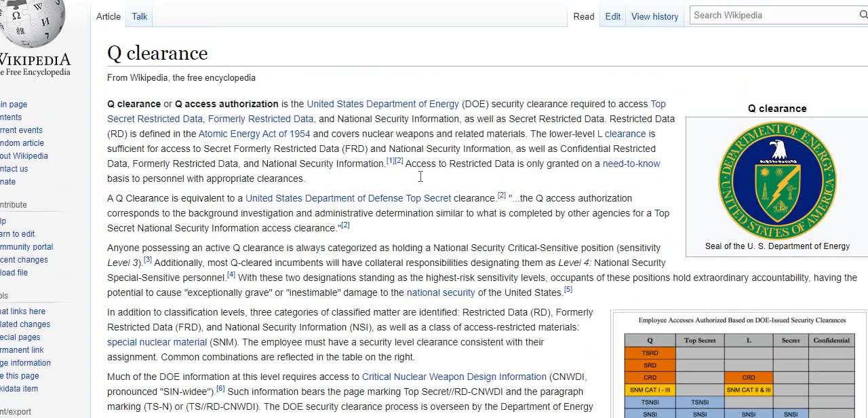
Task: Open Current events in sidebar
Action: pos(21,130)
